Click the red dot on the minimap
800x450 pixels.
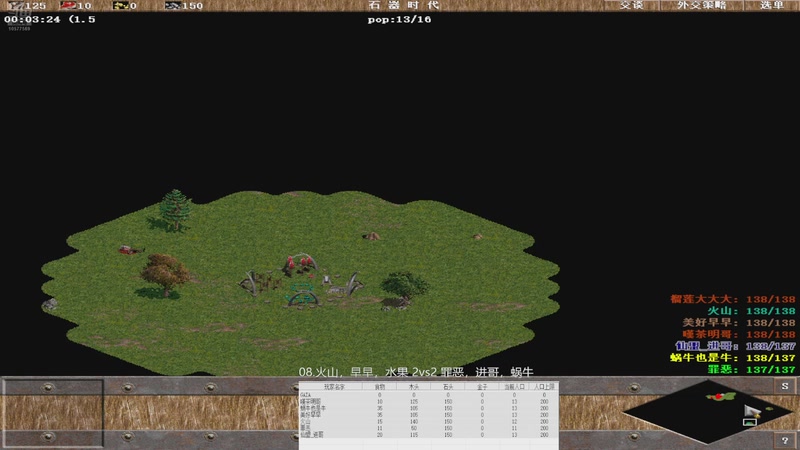719,396
